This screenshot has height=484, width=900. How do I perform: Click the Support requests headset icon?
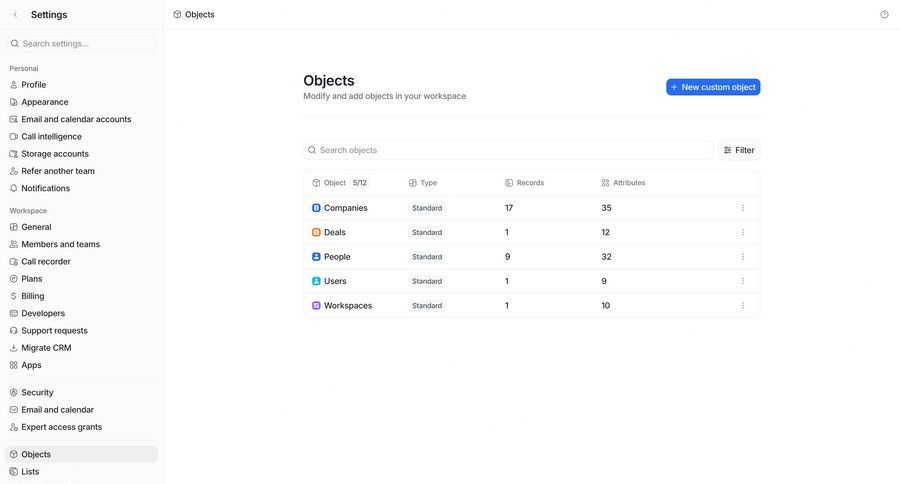coord(14,330)
